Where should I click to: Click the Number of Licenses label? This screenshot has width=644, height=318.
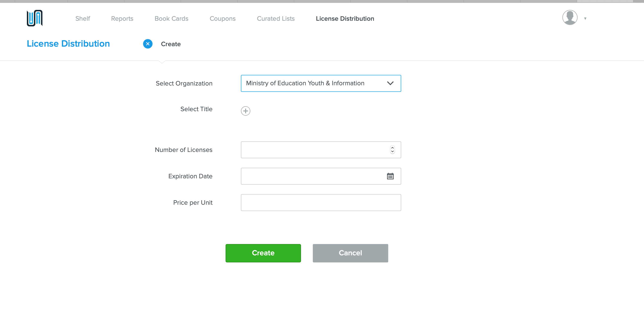183,150
